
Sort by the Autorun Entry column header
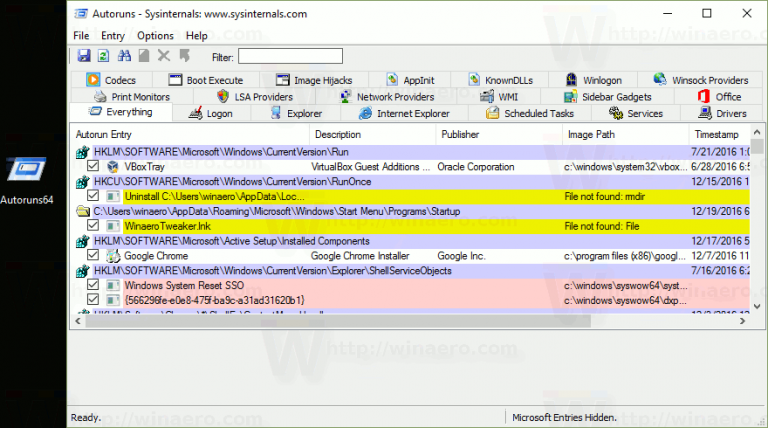point(190,134)
